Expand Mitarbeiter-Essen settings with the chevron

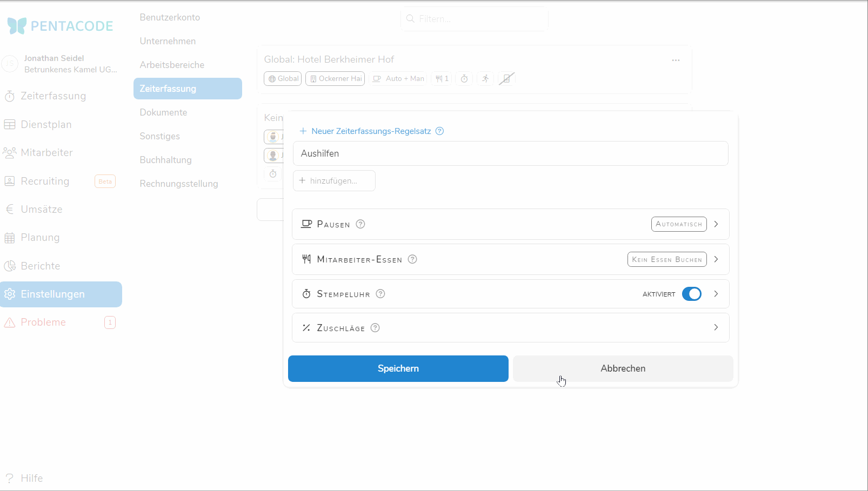tap(716, 259)
